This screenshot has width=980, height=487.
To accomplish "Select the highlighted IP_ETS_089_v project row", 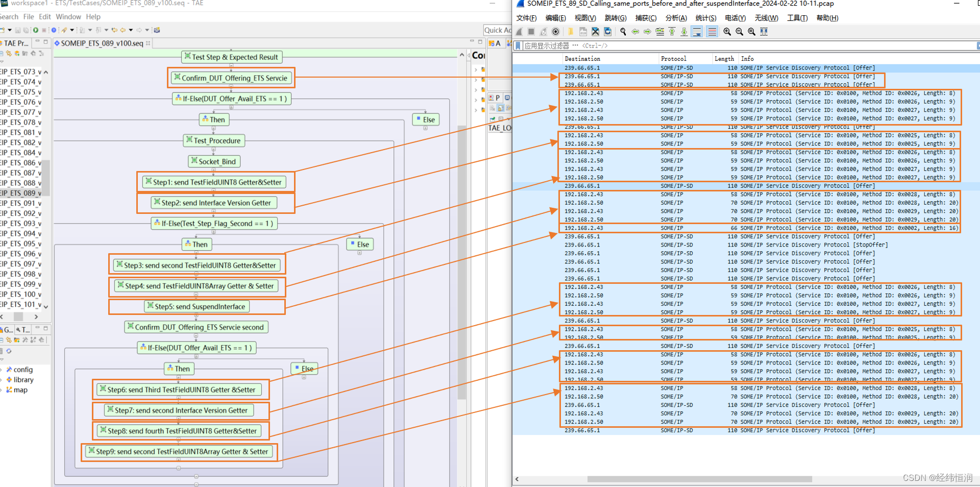I will click(21, 193).
